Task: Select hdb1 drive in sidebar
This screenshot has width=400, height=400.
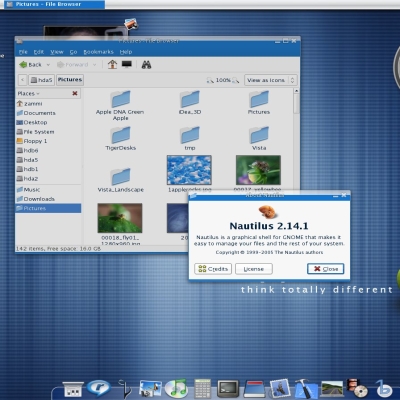Action: [48, 169]
